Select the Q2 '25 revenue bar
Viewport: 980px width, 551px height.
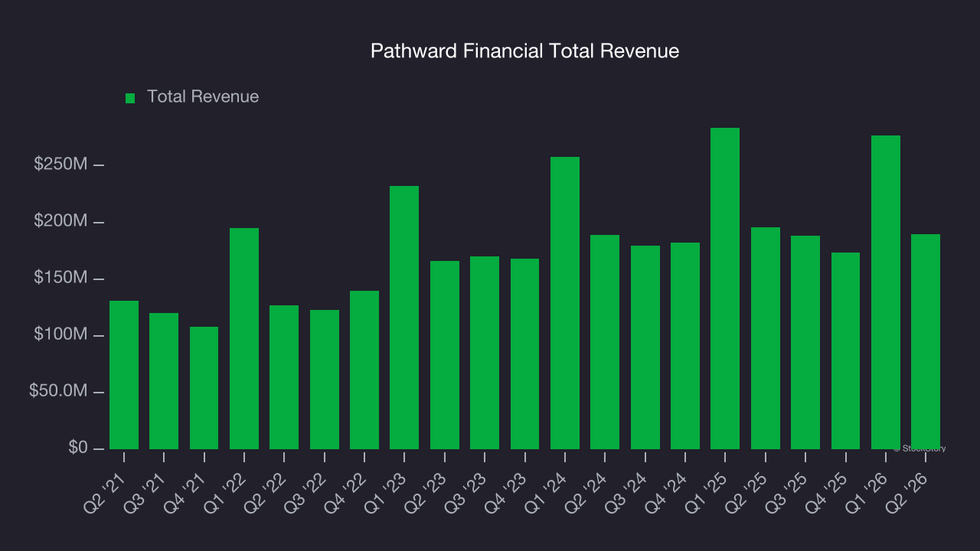766,338
